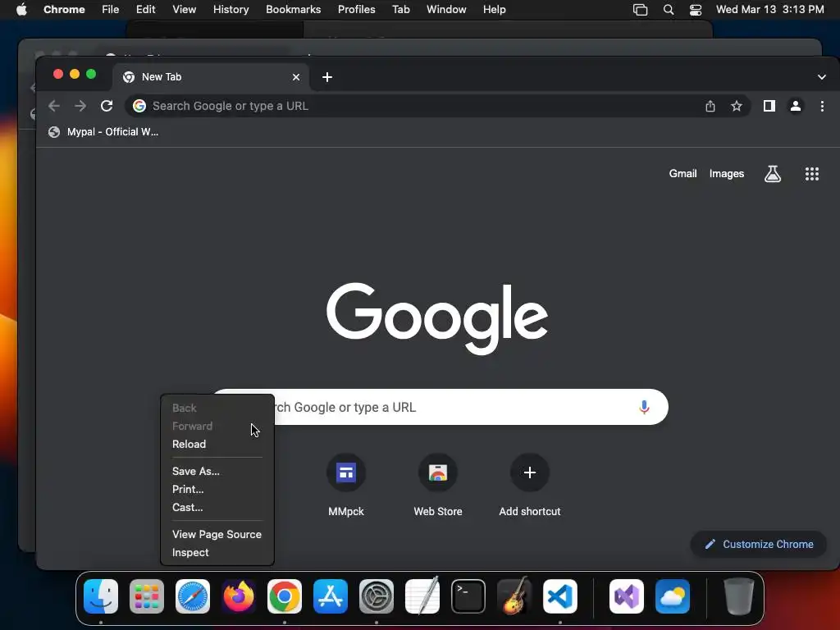The image size is (840, 630).
Task: Click the screen mirroring menu bar icon
Action: (x=640, y=10)
